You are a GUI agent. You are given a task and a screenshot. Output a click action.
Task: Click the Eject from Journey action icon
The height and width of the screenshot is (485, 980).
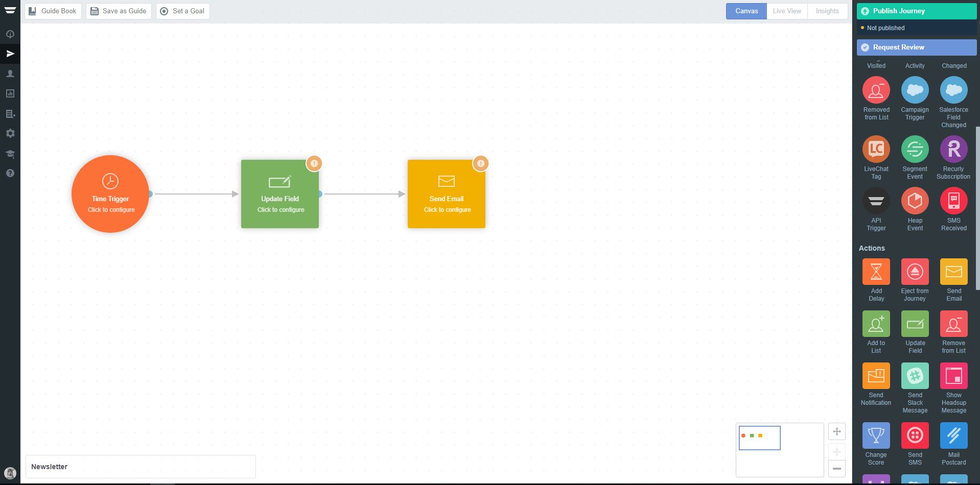pyautogui.click(x=915, y=272)
